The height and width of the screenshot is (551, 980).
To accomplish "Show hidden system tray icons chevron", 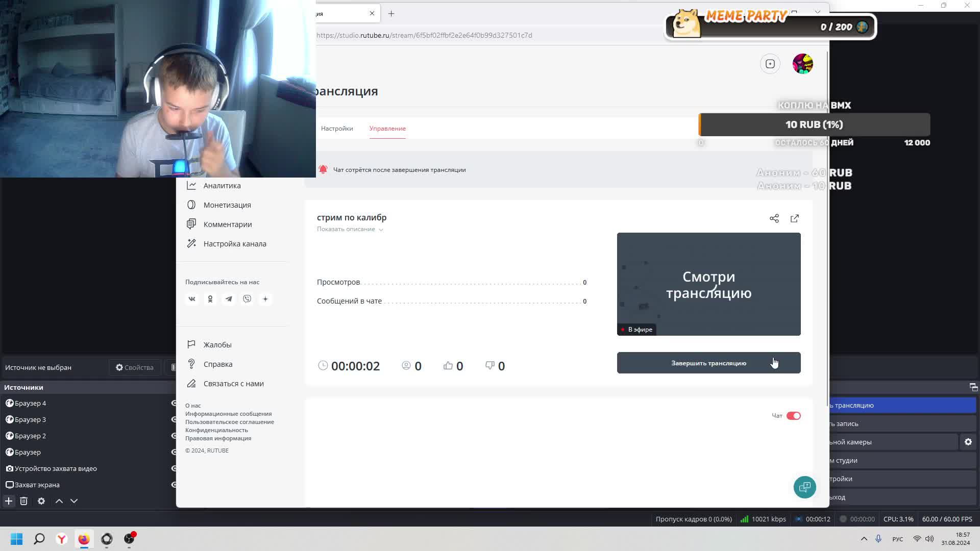I will [x=864, y=539].
